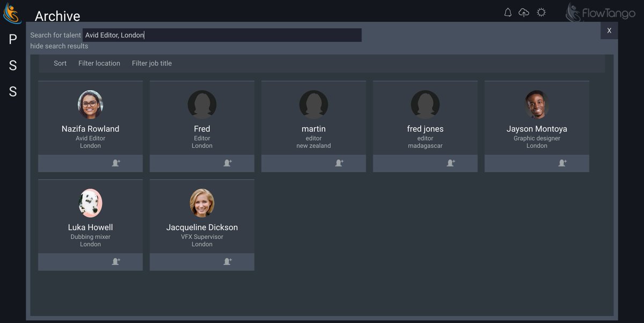This screenshot has height=323, width=644.
Task: Add fred jones using the add-person icon
Action: click(451, 163)
